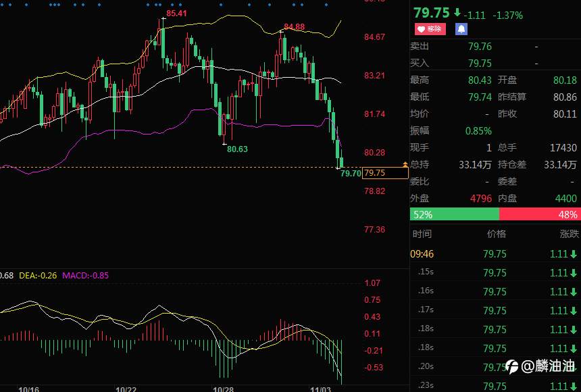This screenshot has width=581, height=392.
Task: Click the highlighted 79.75 current price box on the axis
Action: click(x=385, y=173)
